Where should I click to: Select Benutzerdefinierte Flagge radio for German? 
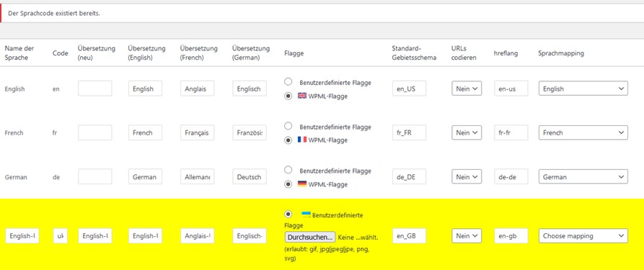pos(288,171)
